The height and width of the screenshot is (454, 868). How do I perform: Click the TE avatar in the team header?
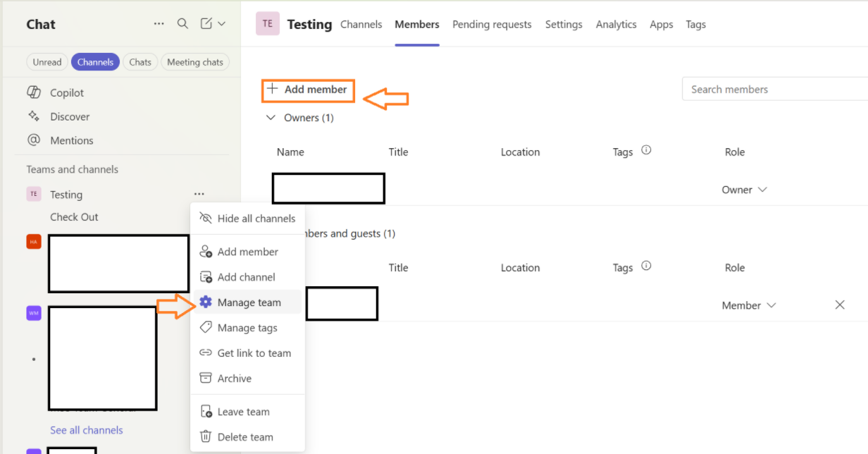click(268, 24)
